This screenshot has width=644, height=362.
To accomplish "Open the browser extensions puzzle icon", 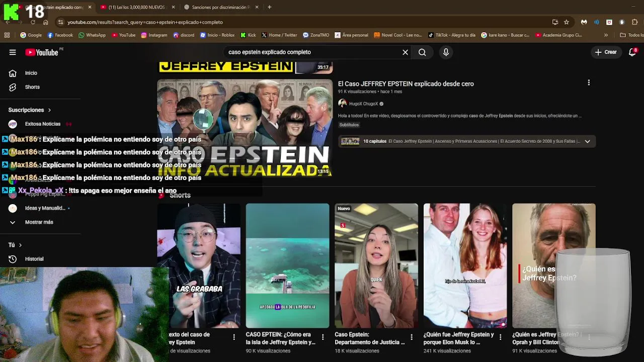I will coord(634,22).
